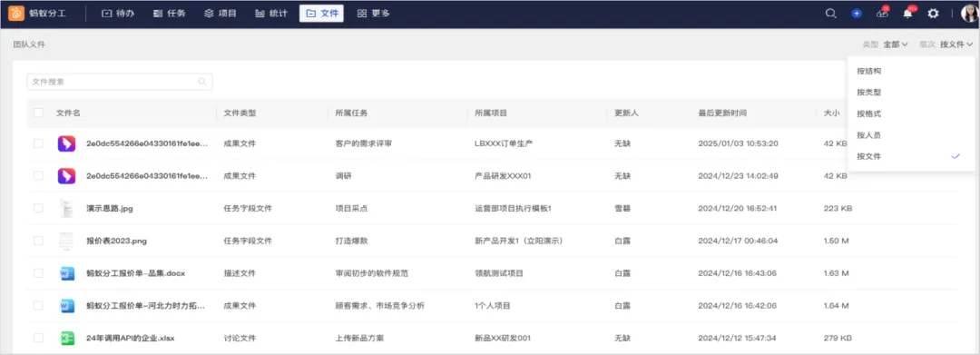The width and height of the screenshot is (980, 355).
Task: Click the blue plus create icon
Action: [857, 13]
